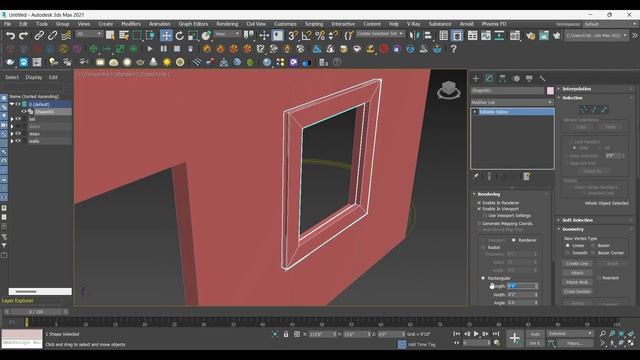Expand the Soft Selection rollout

577,220
